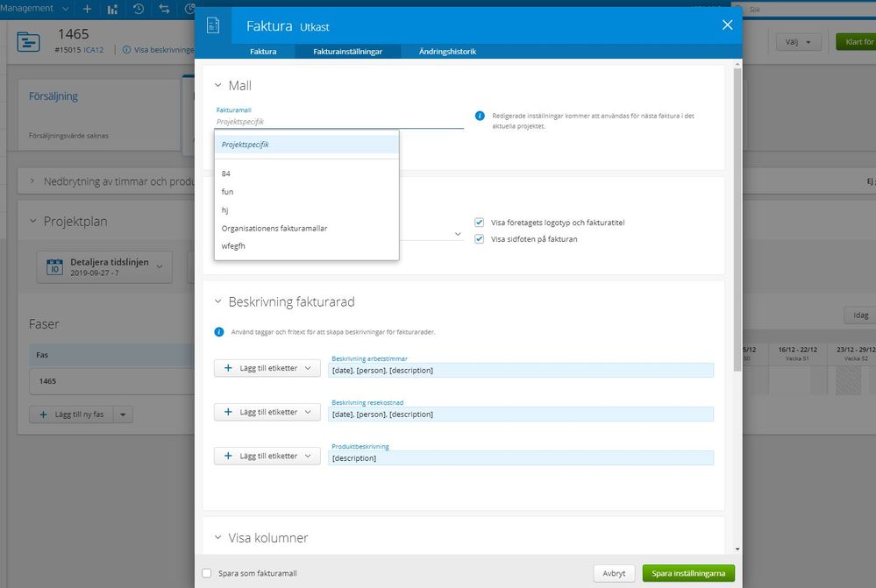Expand Nedbrytning av timmar section in background

32,181
